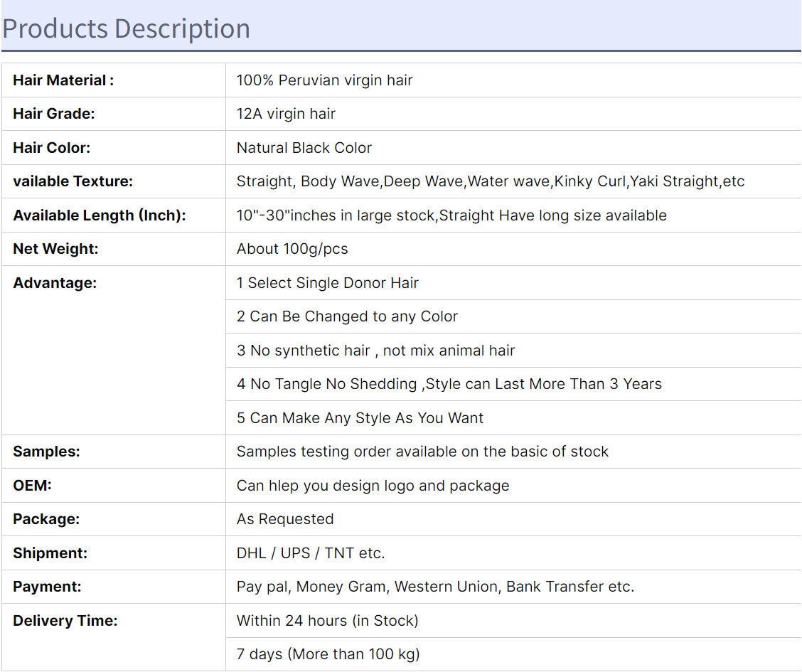The height and width of the screenshot is (672, 802).
Task: Click the Advantage row label
Action: coord(55,283)
